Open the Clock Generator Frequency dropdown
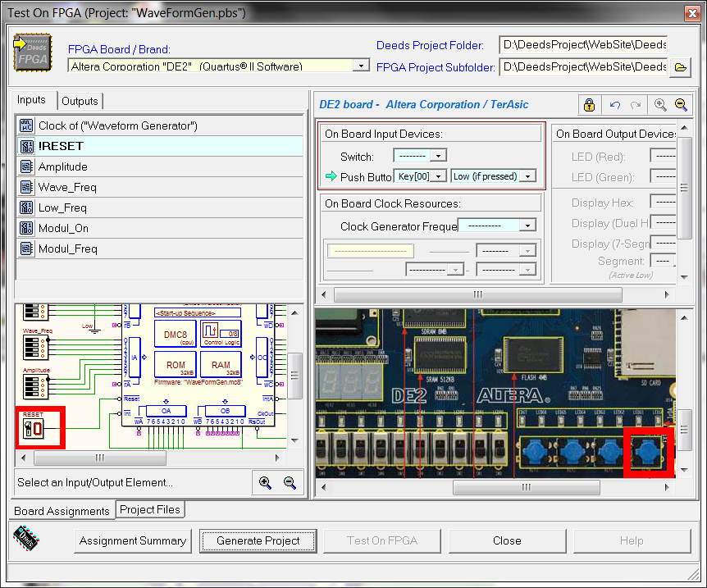The height and width of the screenshot is (588, 707). 527,226
